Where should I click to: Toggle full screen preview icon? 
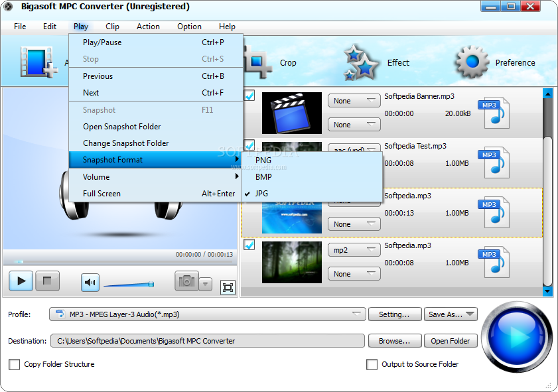pyautogui.click(x=228, y=287)
